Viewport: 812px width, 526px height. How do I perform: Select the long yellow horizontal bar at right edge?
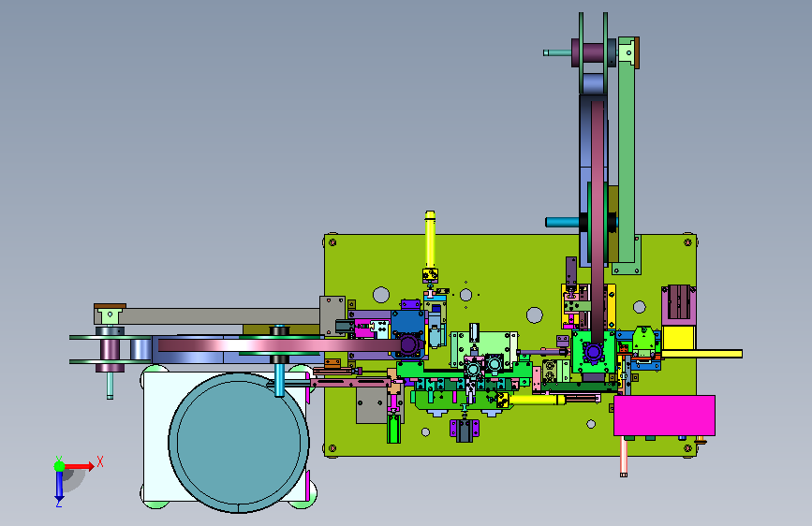[701, 354]
